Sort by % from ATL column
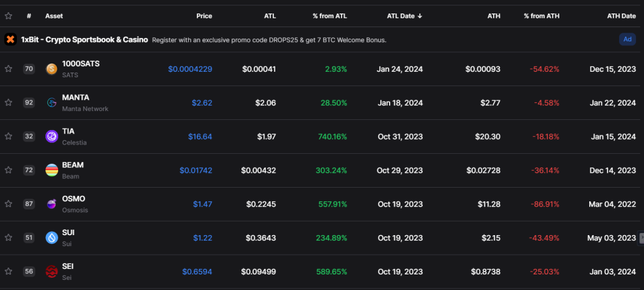This screenshot has height=290, width=644. [x=330, y=16]
